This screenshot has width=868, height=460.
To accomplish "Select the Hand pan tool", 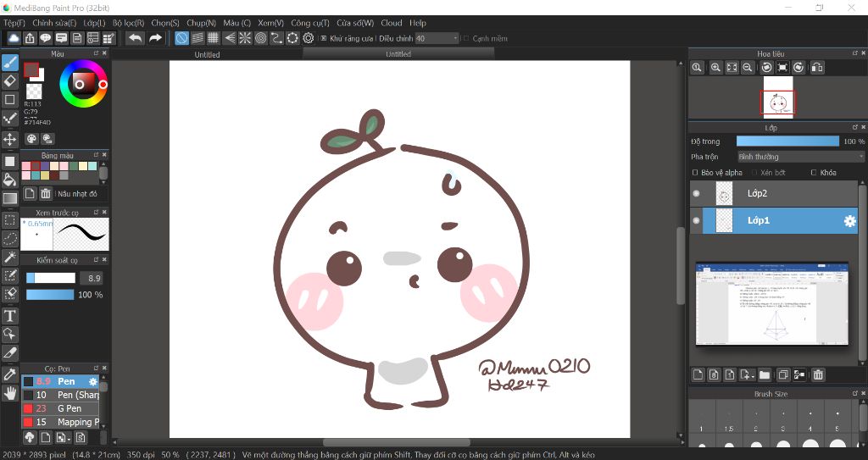I will point(10,393).
